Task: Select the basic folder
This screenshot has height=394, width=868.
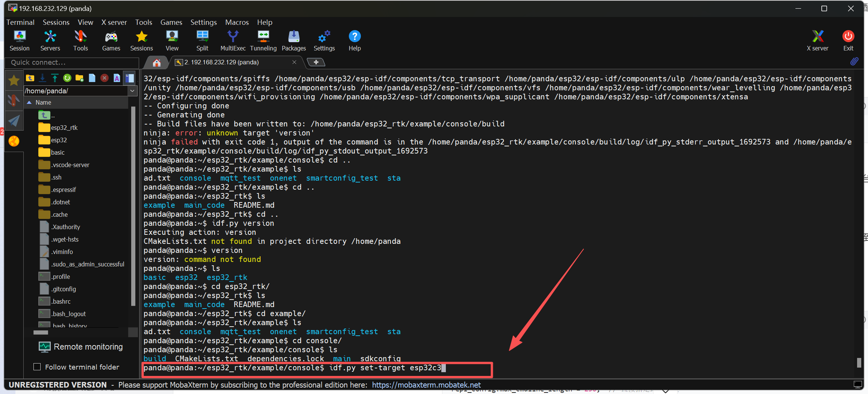Action: coord(52,152)
